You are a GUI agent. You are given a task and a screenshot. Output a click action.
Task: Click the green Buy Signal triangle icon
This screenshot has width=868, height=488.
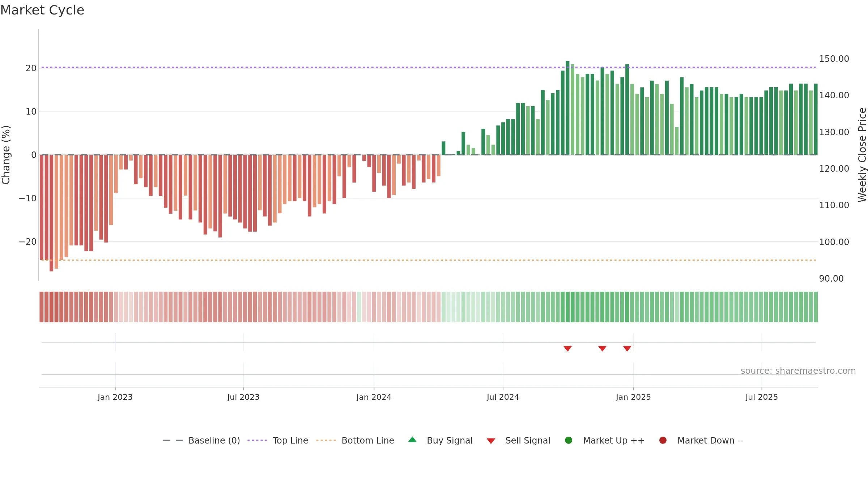point(412,440)
